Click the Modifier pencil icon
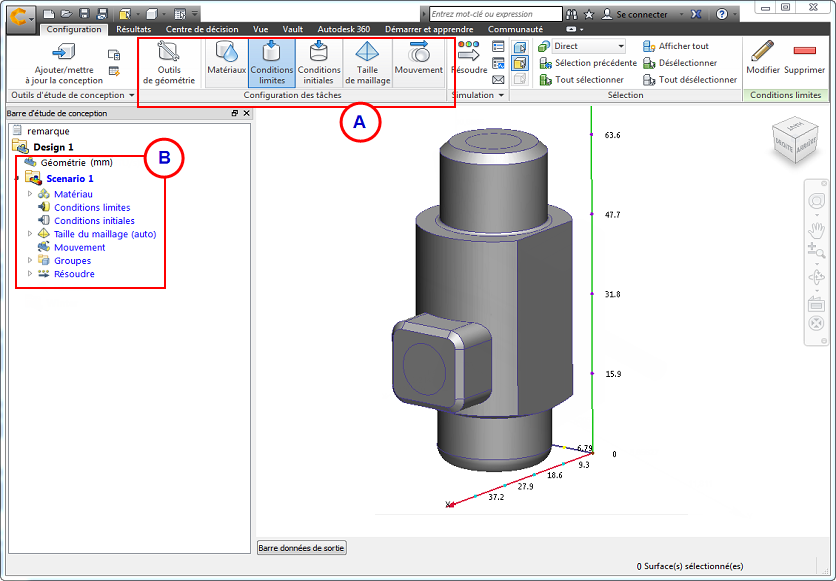 (763, 58)
